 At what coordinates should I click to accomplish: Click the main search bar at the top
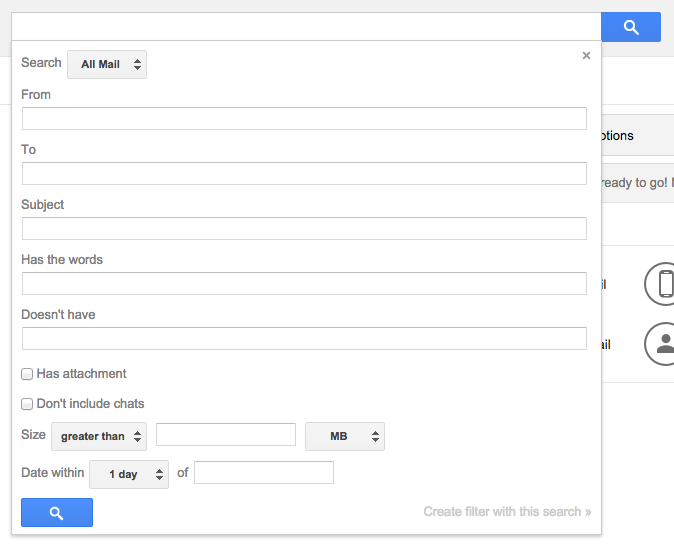(306, 27)
